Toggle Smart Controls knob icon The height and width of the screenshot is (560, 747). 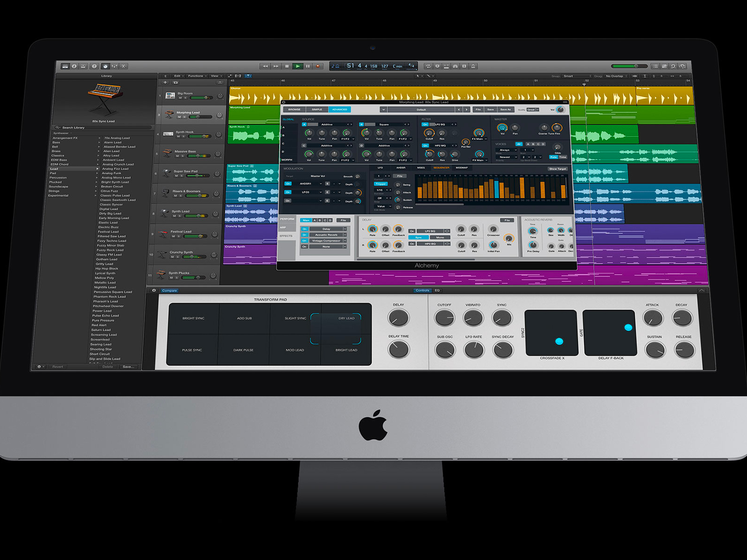click(x=106, y=66)
